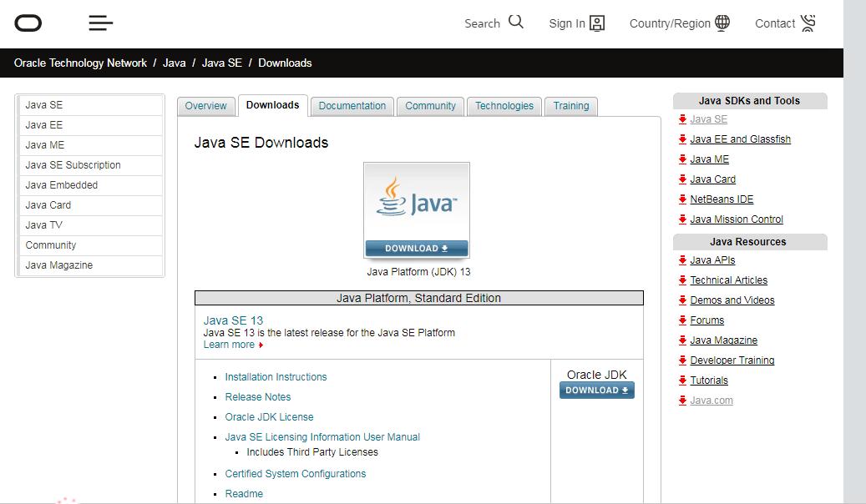Open the Java SE 13 link
Viewport: 866px width, 504px height.
(x=232, y=320)
